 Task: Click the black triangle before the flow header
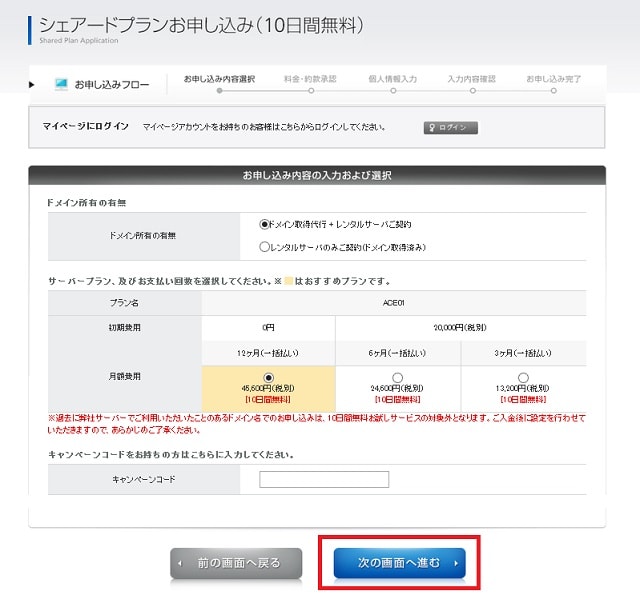coord(32,84)
